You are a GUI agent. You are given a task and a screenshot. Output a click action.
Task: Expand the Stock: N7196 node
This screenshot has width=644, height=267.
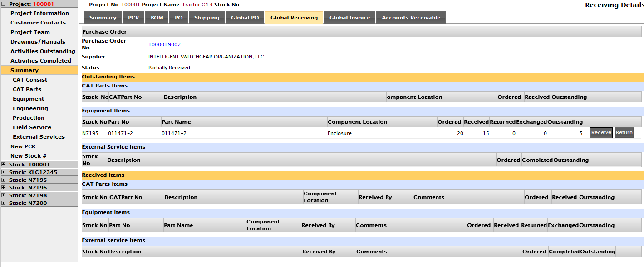4,188
